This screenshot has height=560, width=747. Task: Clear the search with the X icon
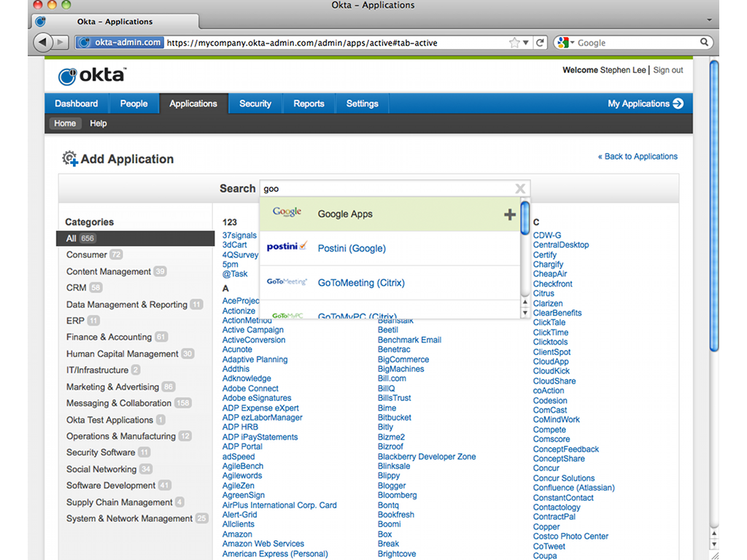point(520,189)
